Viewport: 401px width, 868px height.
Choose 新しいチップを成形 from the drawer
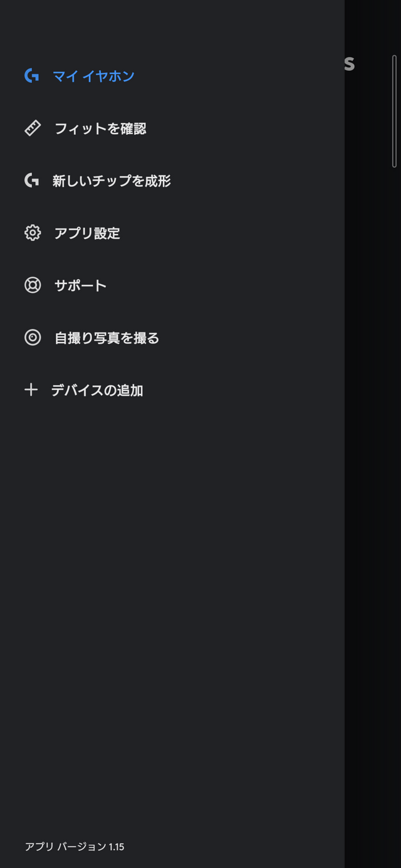coord(112,181)
